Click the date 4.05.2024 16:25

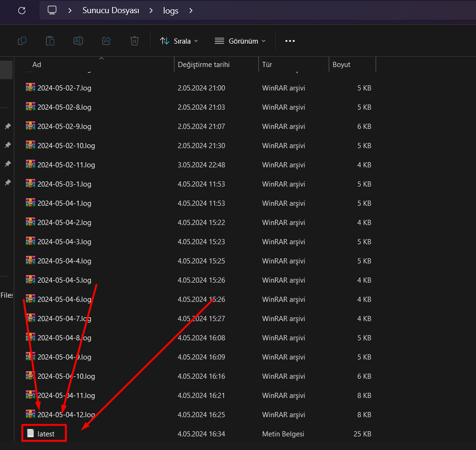[x=201, y=415]
